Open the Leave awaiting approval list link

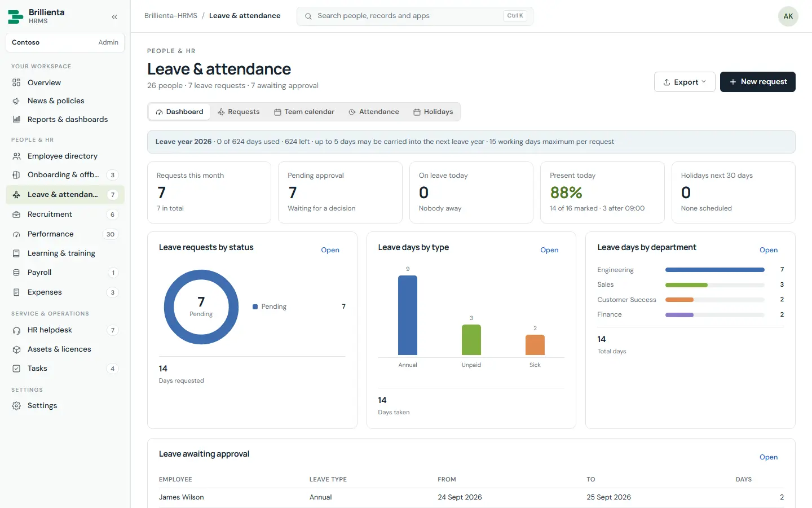tap(769, 457)
